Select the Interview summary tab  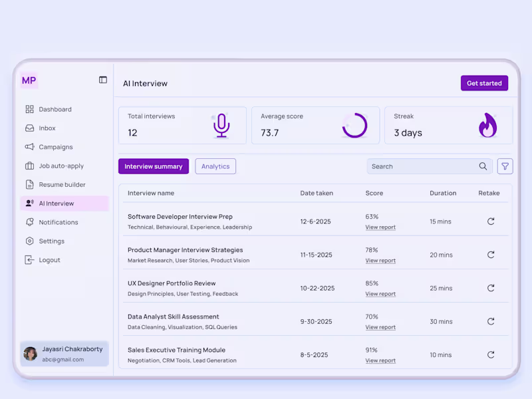154,166
